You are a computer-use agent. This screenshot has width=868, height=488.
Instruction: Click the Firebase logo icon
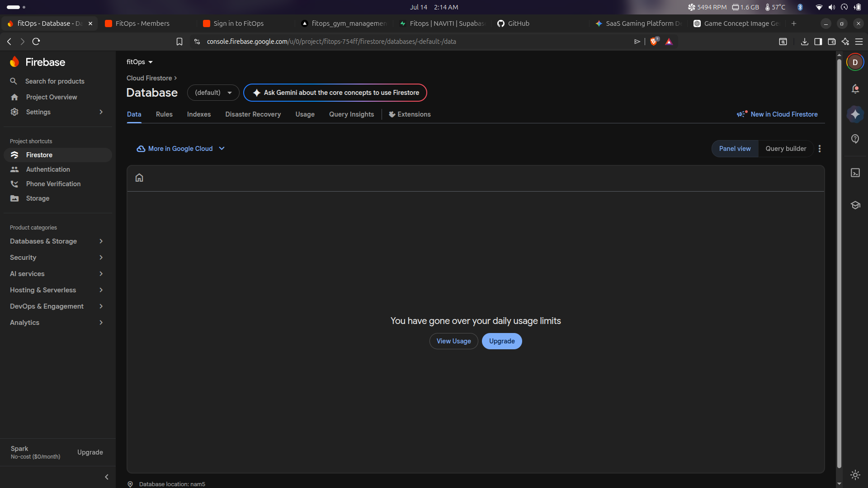point(14,62)
